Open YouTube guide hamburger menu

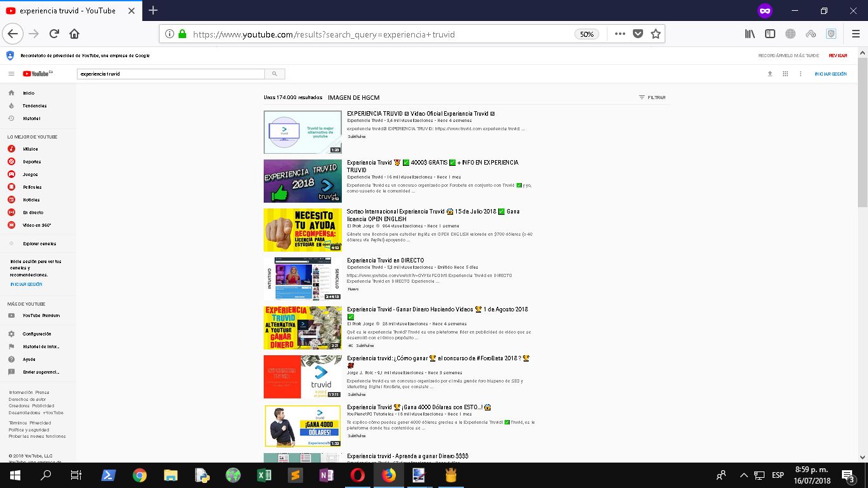coord(11,74)
